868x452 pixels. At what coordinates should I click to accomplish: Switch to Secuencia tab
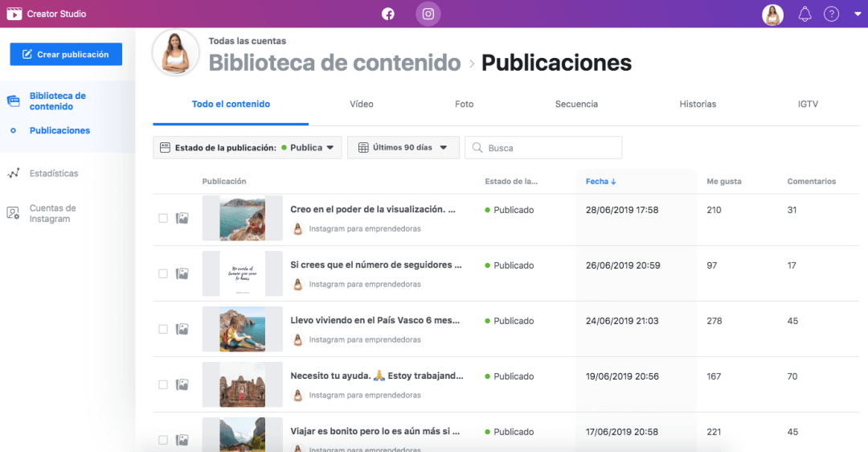click(576, 104)
